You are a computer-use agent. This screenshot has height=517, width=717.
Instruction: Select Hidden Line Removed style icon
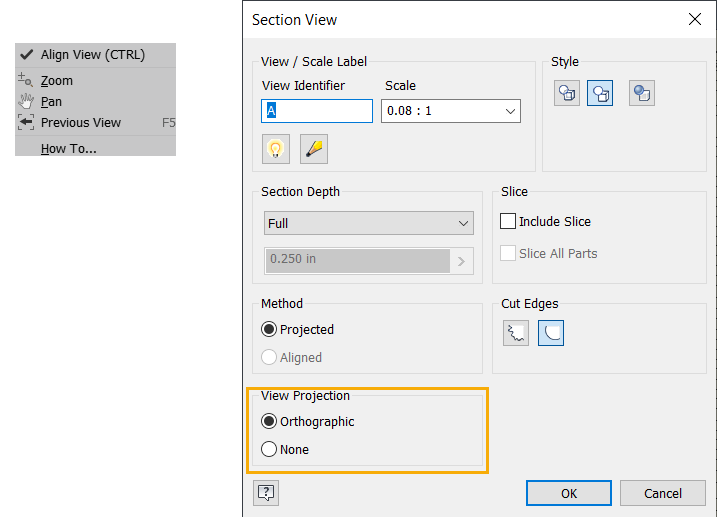click(600, 94)
